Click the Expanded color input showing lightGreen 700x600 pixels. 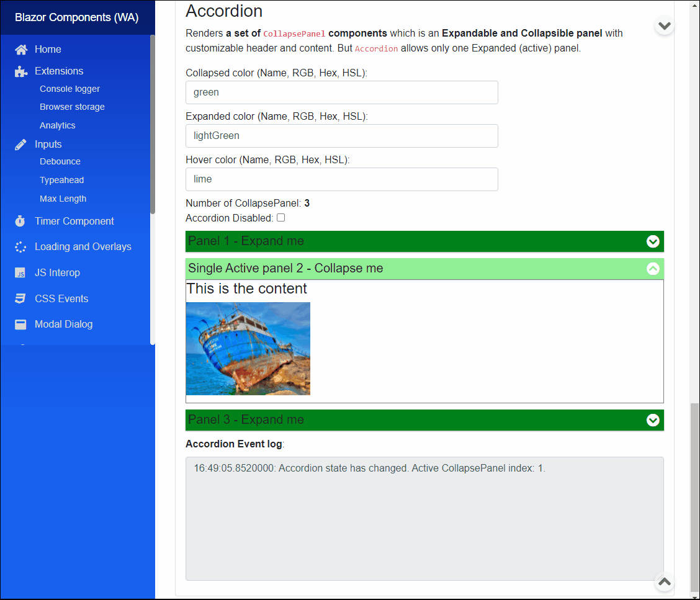coord(341,135)
